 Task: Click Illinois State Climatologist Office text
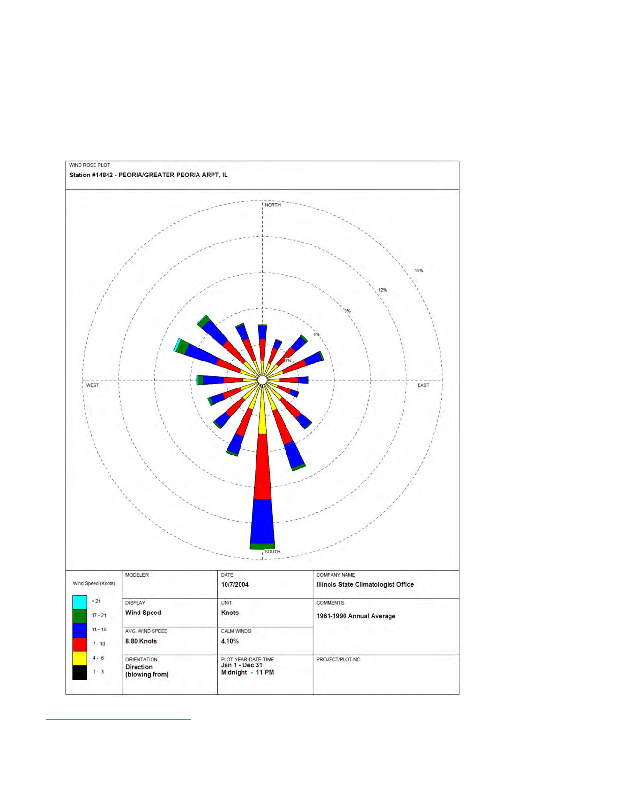point(365,585)
